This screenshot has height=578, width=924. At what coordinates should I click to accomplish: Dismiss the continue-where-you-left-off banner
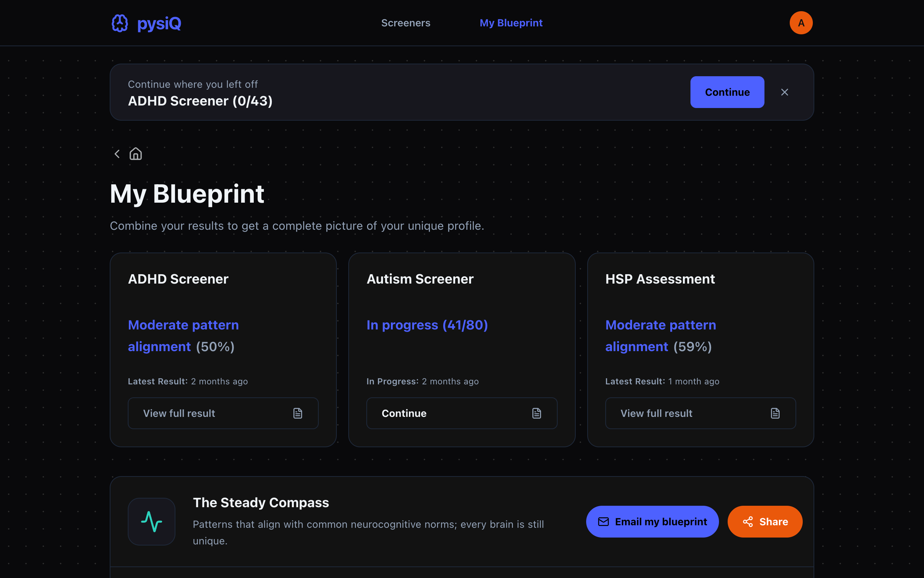pyautogui.click(x=784, y=92)
